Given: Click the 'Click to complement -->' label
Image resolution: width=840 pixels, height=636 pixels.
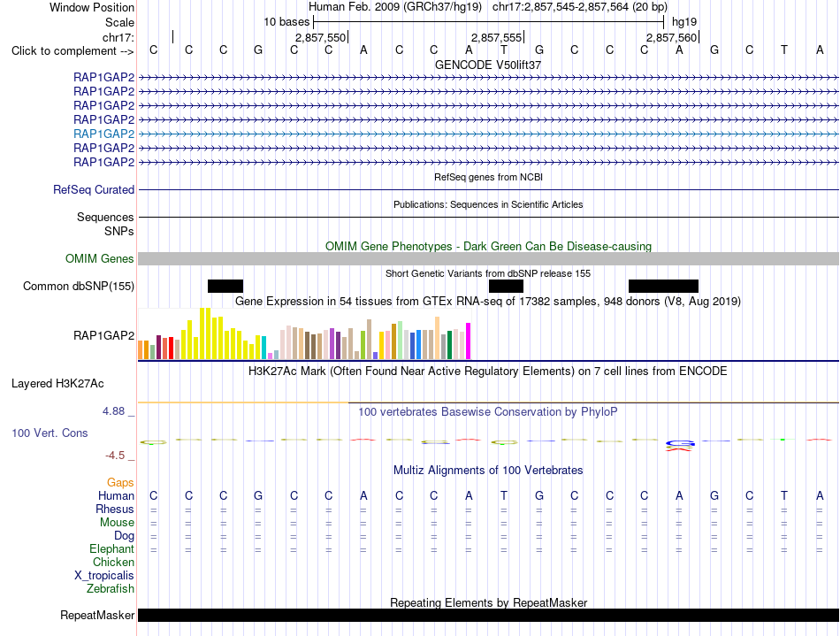Looking at the screenshot, I should (73, 51).
